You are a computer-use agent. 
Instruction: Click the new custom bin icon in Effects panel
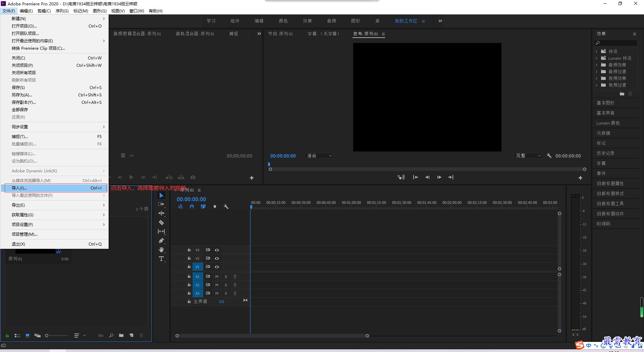[x=622, y=94]
